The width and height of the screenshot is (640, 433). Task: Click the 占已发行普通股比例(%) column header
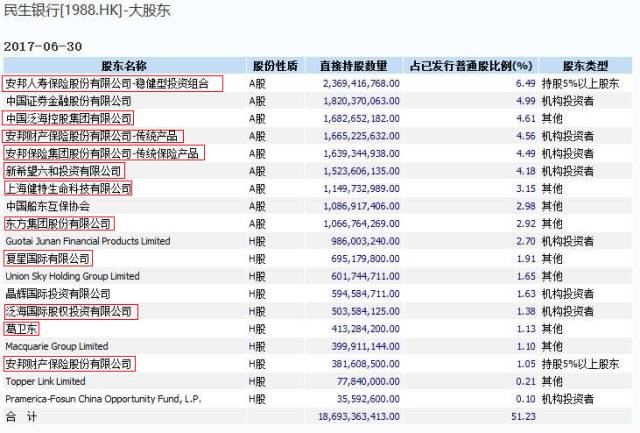click(471, 66)
